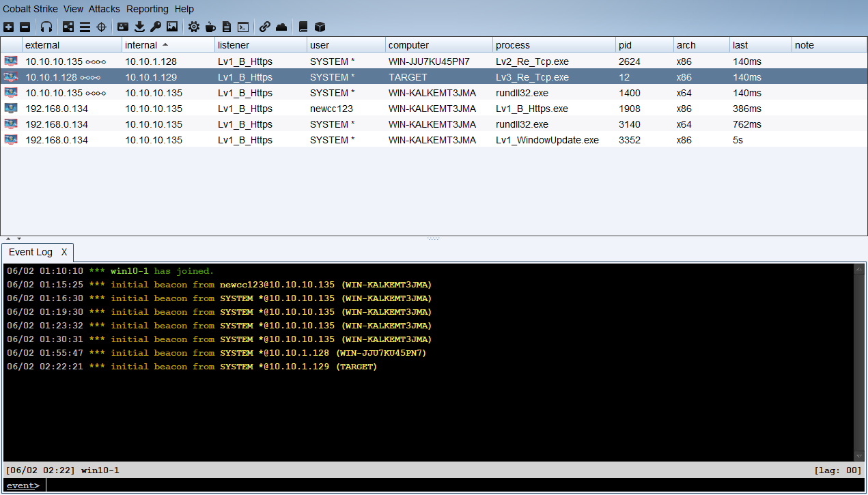Sort sessions by user column header
The image size is (868, 495).
pos(346,45)
